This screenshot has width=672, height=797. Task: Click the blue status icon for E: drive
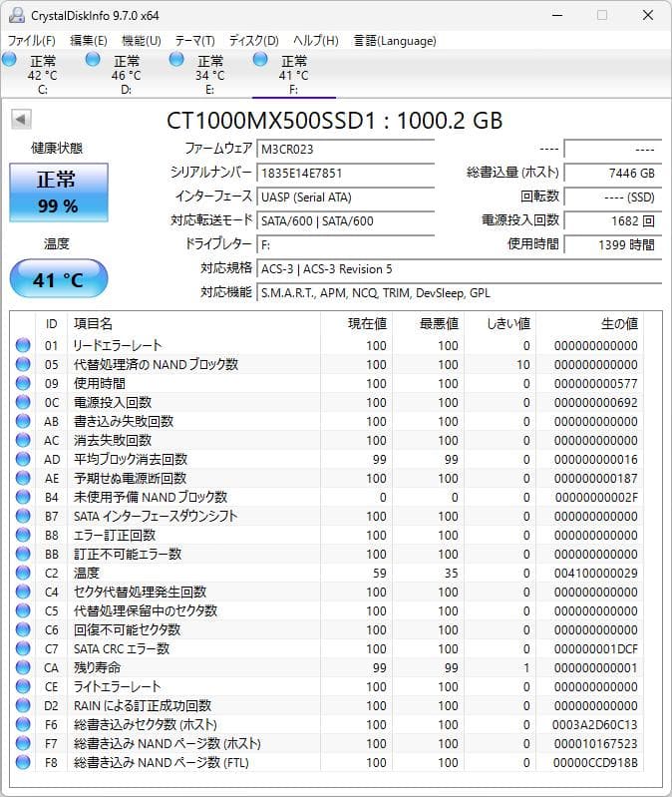(176, 60)
